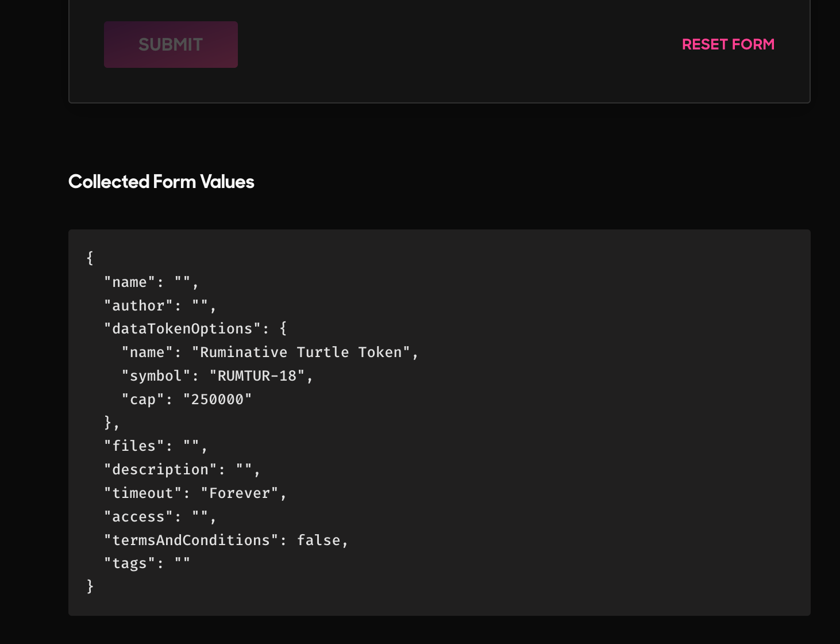The width and height of the screenshot is (840, 644).
Task: Click the "description": "" line
Action: pyautogui.click(x=182, y=470)
